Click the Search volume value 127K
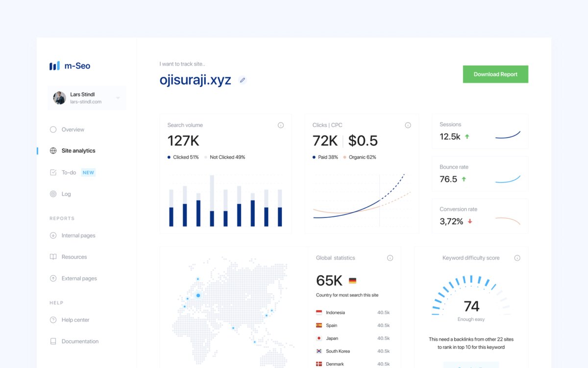The height and width of the screenshot is (368, 588). tap(183, 141)
